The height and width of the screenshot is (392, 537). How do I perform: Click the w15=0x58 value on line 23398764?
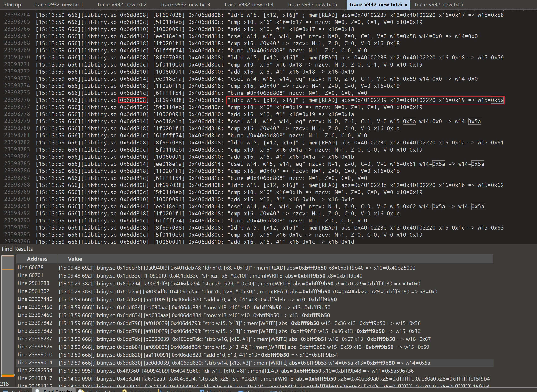(x=490, y=15)
